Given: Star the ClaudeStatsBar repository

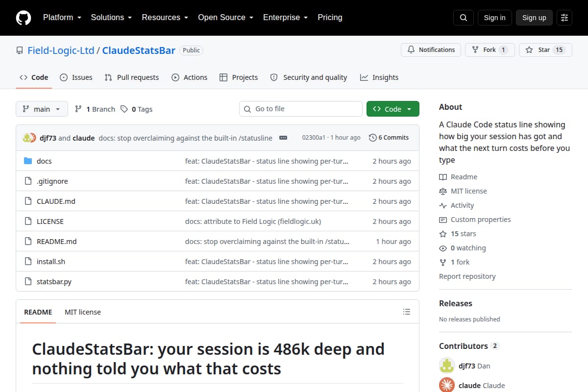Looking at the screenshot, I should pyautogui.click(x=545, y=50).
